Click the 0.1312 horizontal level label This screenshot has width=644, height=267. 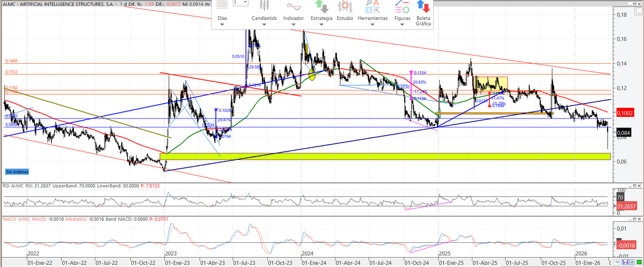tap(11, 72)
